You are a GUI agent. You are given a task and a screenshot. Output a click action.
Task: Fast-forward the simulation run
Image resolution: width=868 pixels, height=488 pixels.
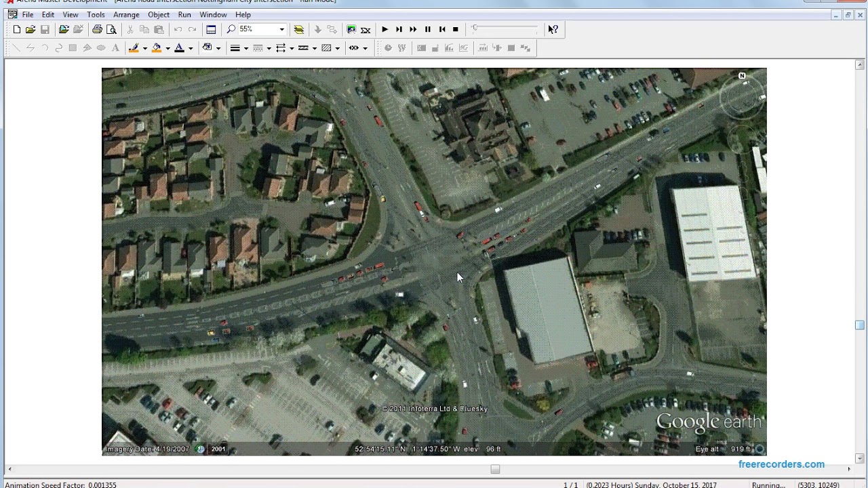pyautogui.click(x=413, y=29)
